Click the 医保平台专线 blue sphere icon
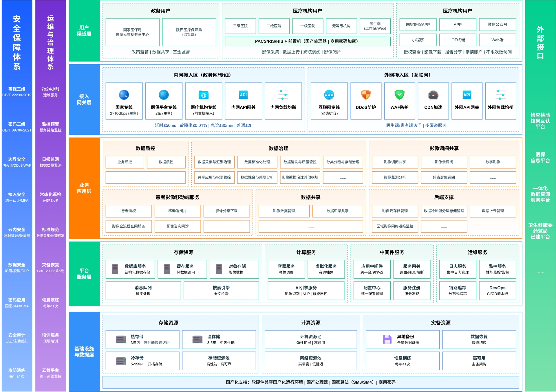Screen dimensions: 556x392 click(x=164, y=95)
